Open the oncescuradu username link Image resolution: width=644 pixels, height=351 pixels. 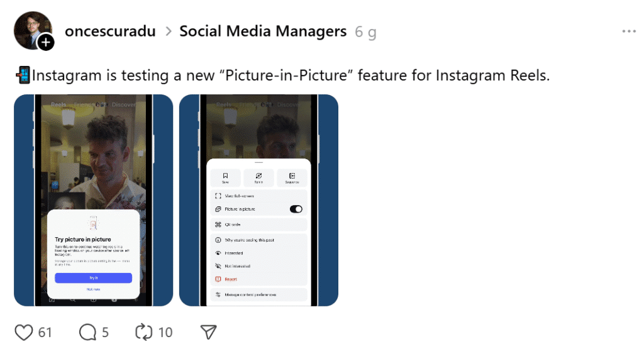[x=110, y=31]
